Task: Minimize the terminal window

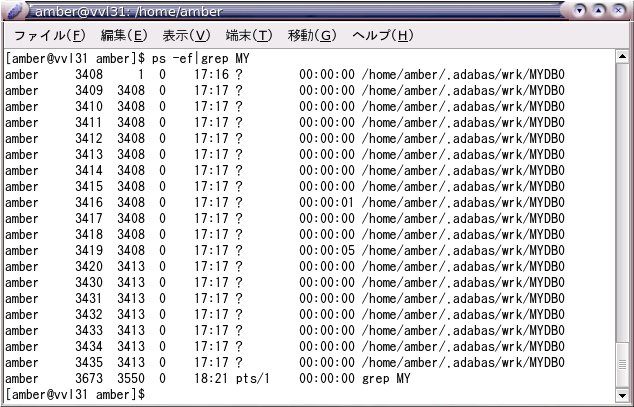Action: click(580, 10)
